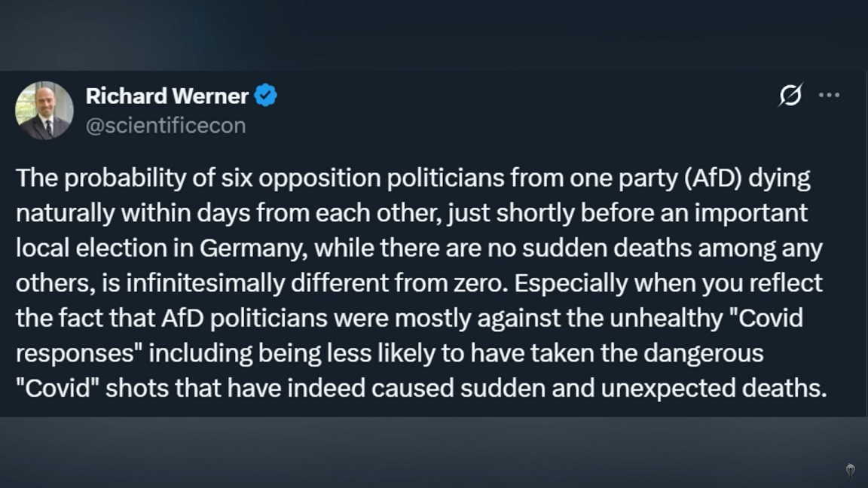Open the Grok explain-post icon
The height and width of the screenshot is (488, 868).
790,95
